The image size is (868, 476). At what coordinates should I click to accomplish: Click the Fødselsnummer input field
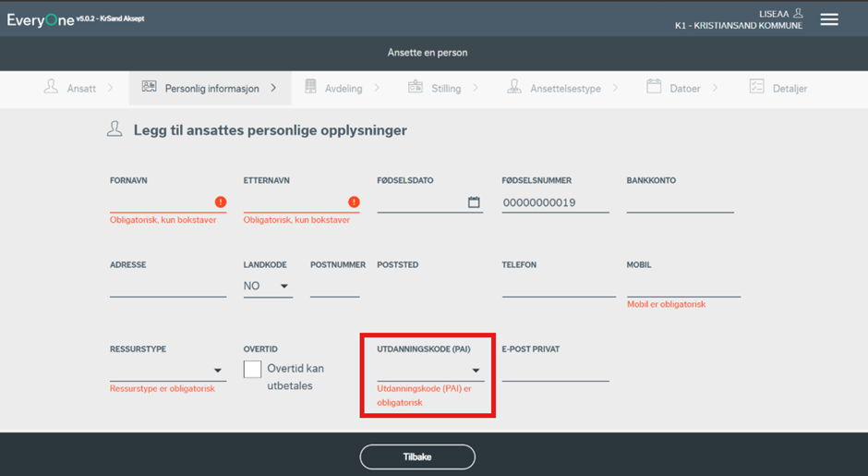pos(555,202)
